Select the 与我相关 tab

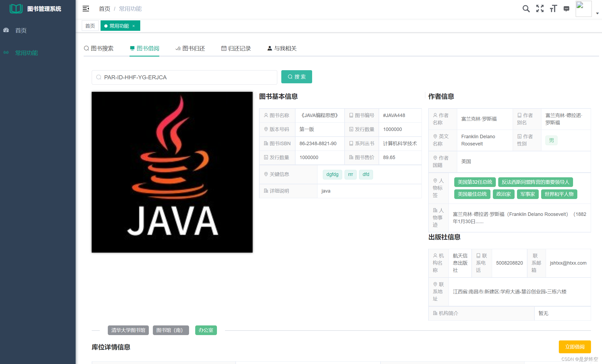pyautogui.click(x=282, y=48)
